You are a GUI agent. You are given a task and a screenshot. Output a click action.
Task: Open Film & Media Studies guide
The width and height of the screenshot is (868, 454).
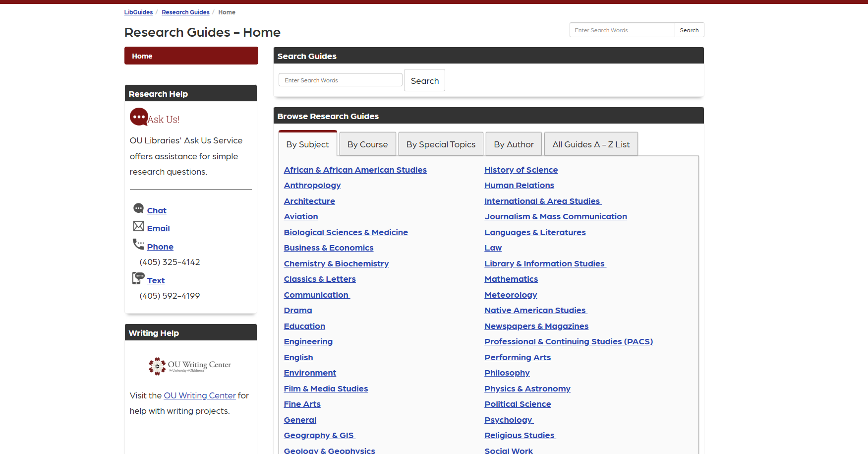tap(326, 389)
